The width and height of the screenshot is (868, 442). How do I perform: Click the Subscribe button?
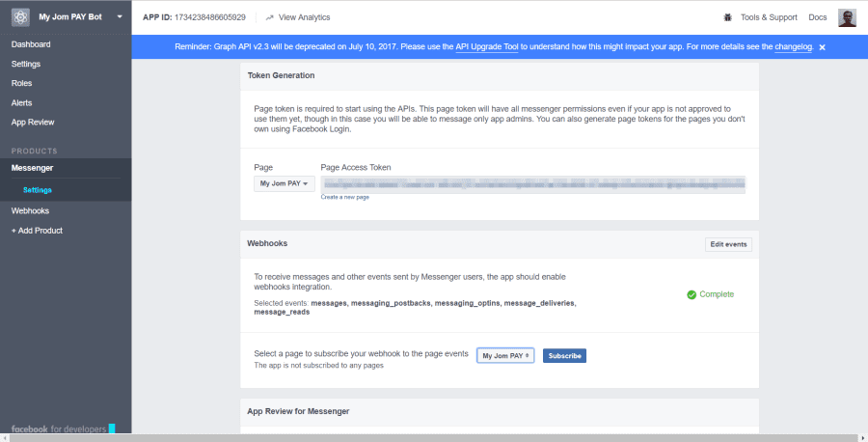pyautogui.click(x=564, y=355)
